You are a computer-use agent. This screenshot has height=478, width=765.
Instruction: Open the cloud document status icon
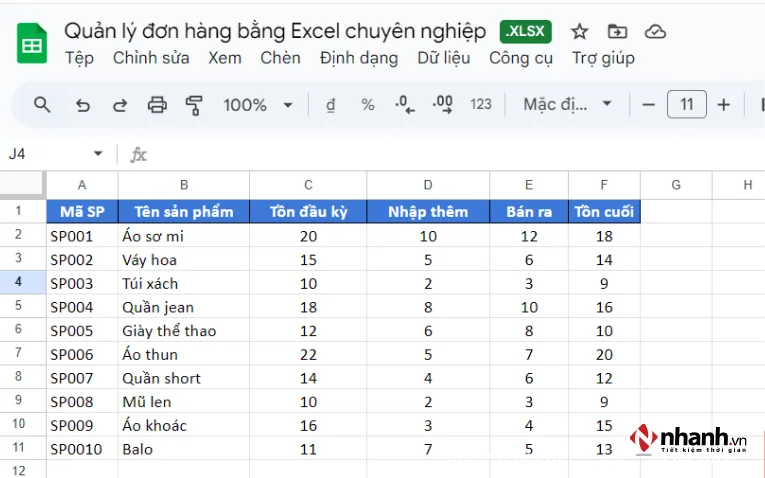pyautogui.click(x=655, y=32)
